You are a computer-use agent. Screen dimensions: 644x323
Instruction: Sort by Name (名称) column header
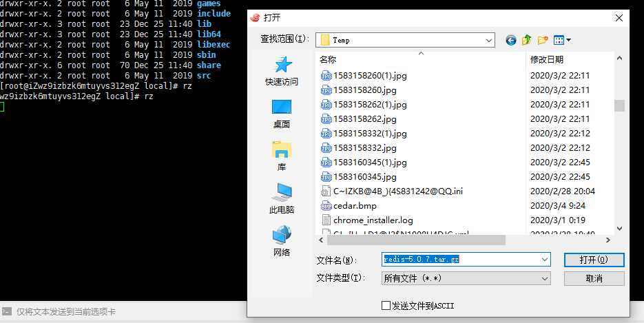tap(328, 59)
